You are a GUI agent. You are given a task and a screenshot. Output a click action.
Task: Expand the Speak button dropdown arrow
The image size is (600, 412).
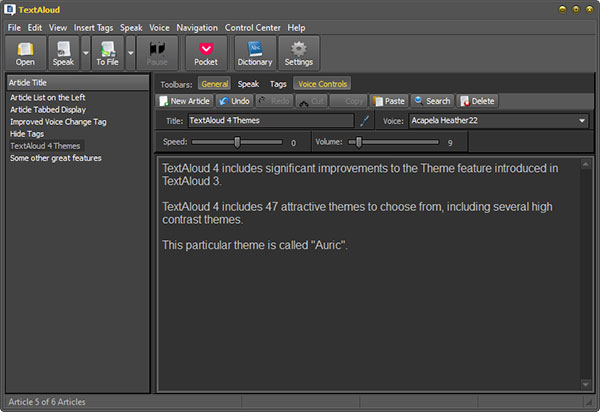[85, 52]
